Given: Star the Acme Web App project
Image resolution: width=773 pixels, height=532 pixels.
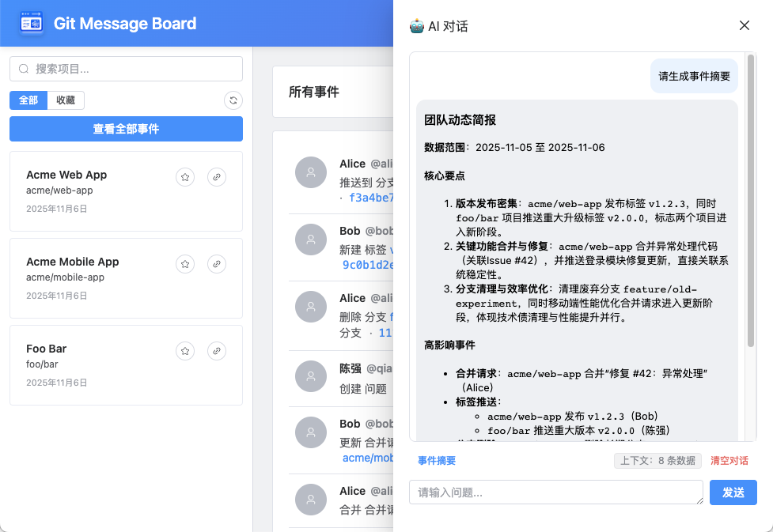Looking at the screenshot, I should coord(185,178).
